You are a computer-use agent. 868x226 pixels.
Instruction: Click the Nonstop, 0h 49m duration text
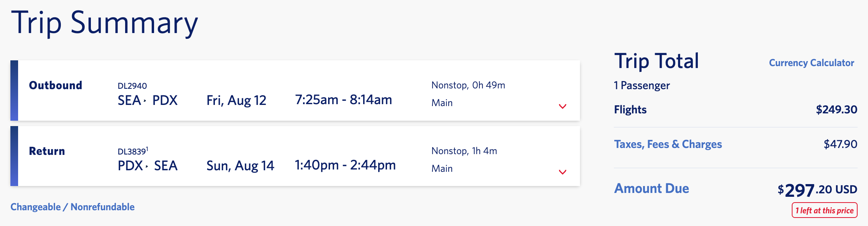[468, 85]
